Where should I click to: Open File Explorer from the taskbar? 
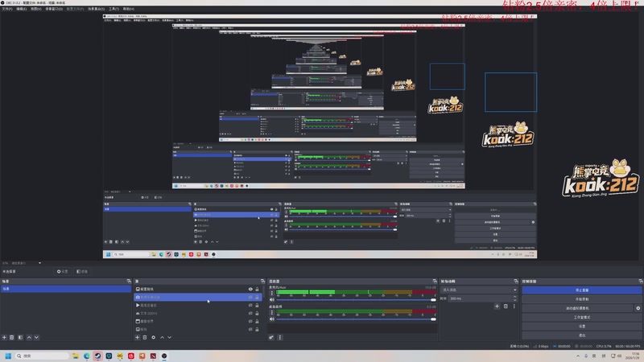click(x=76, y=356)
